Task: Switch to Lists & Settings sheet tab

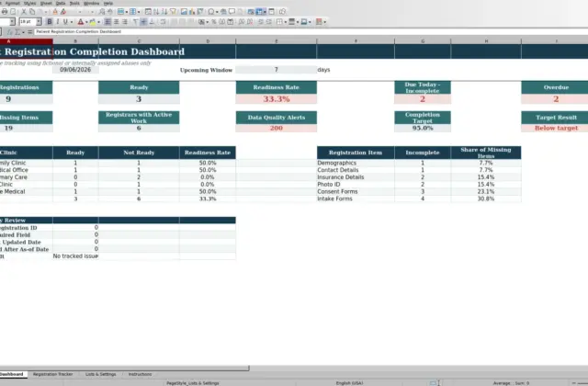Action: (100, 374)
